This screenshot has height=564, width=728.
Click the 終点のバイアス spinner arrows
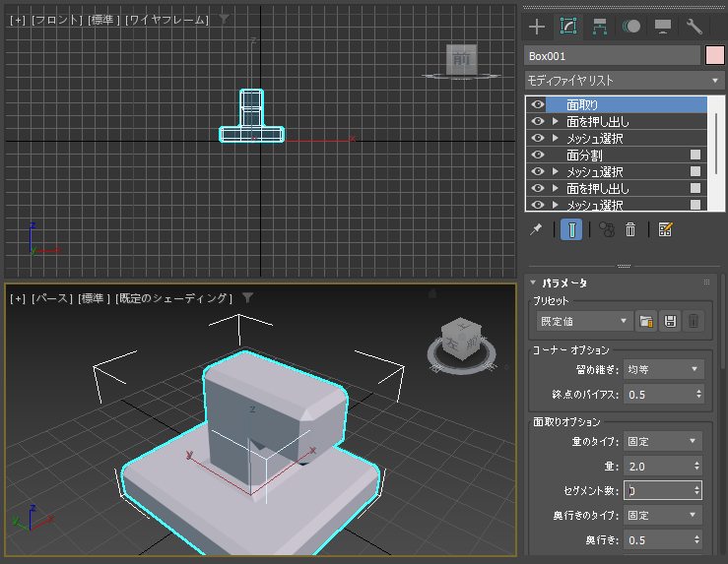click(698, 395)
